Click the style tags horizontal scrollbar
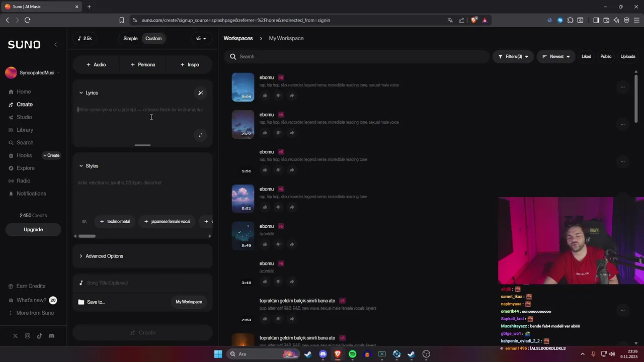The width and height of the screenshot is (644, 362). tap(87, 236)
